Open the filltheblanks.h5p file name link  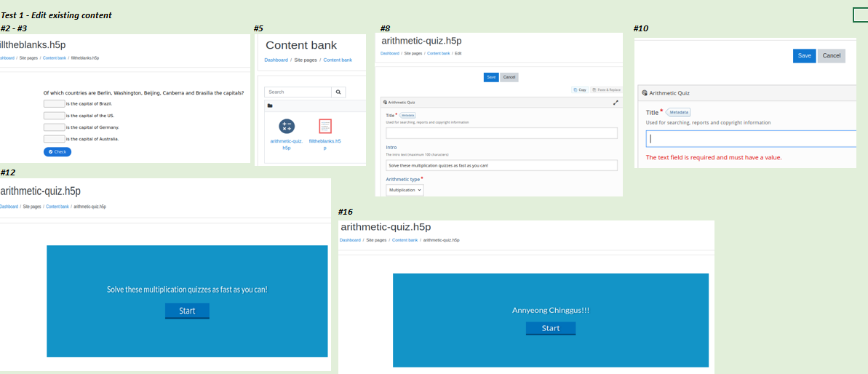[x=325, y=144]
